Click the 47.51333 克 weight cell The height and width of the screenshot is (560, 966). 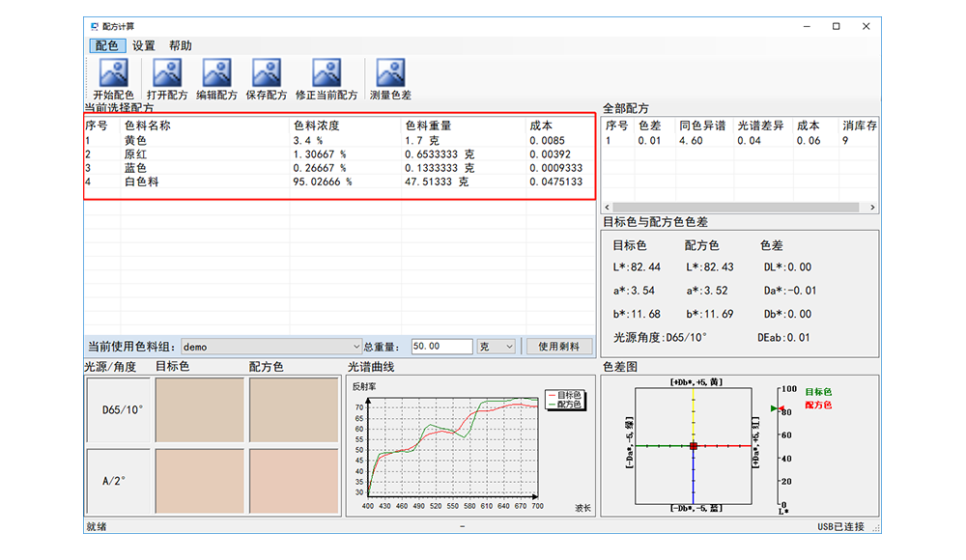pyautogui.click(x=437, y=182)
